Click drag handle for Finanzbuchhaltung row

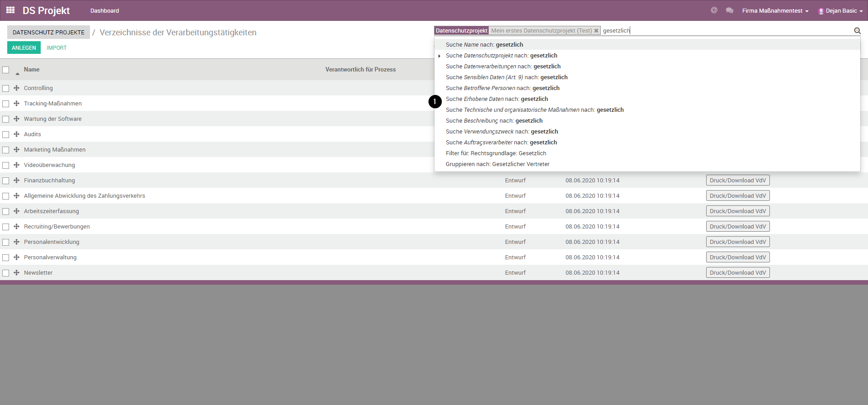pos(16,181)
